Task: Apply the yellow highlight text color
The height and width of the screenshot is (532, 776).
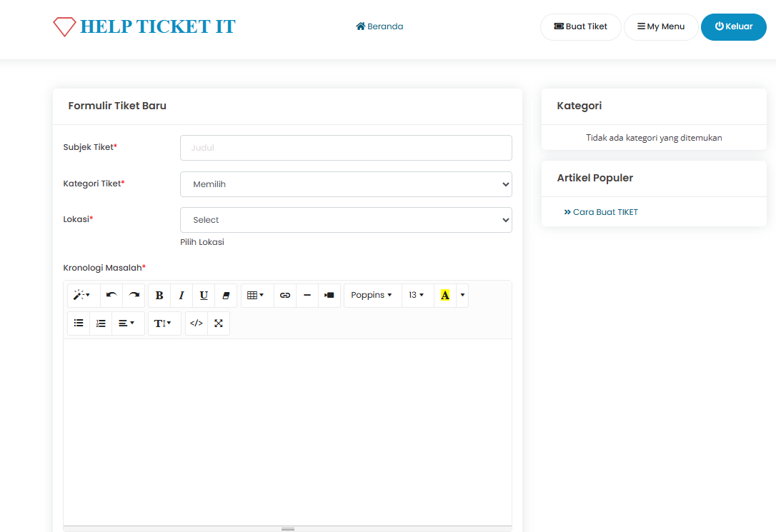Action: [445, 295]
